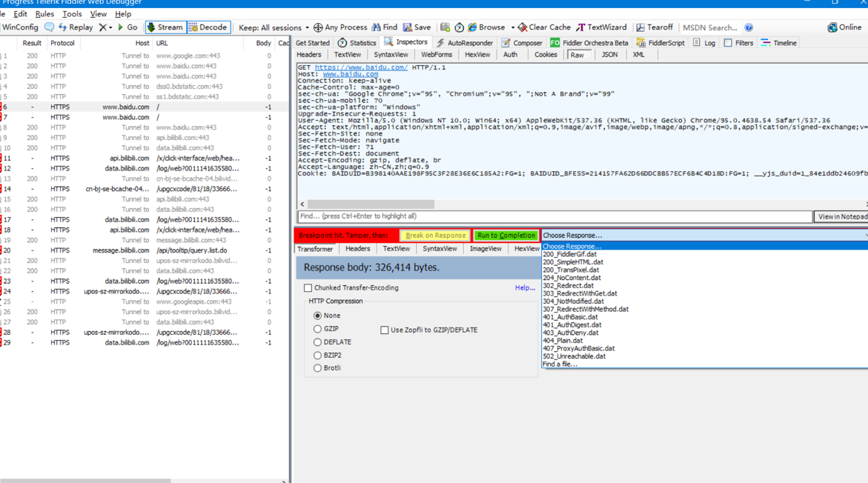The height and width of the screenshot is (483, 868).
Task: Click View in Notepad button
Action: 841,216
